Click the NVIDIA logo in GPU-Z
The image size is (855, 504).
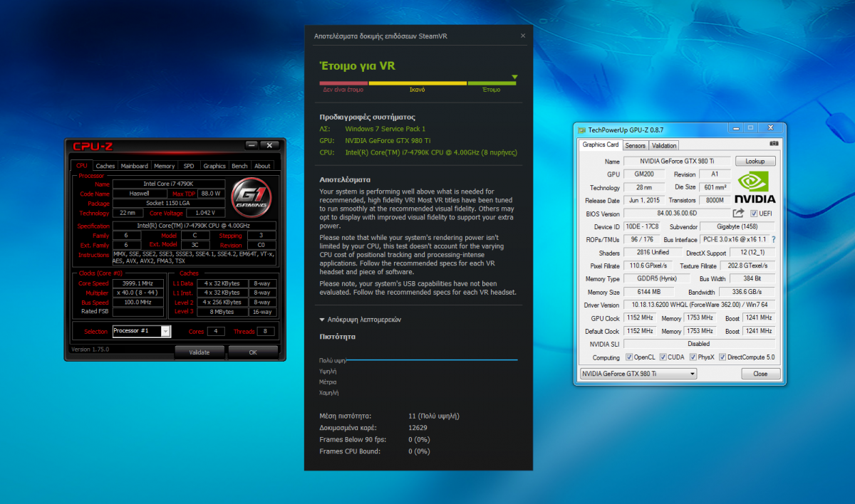click(755, 188)
